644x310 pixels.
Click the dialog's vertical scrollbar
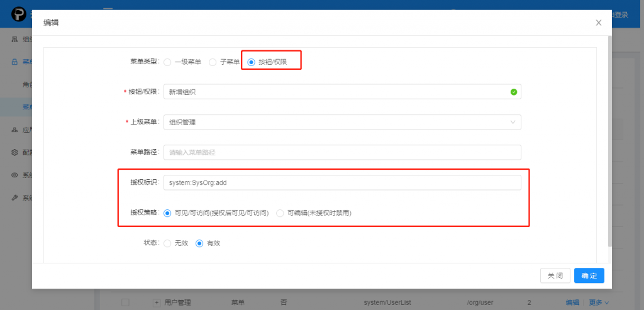(608, 138)
